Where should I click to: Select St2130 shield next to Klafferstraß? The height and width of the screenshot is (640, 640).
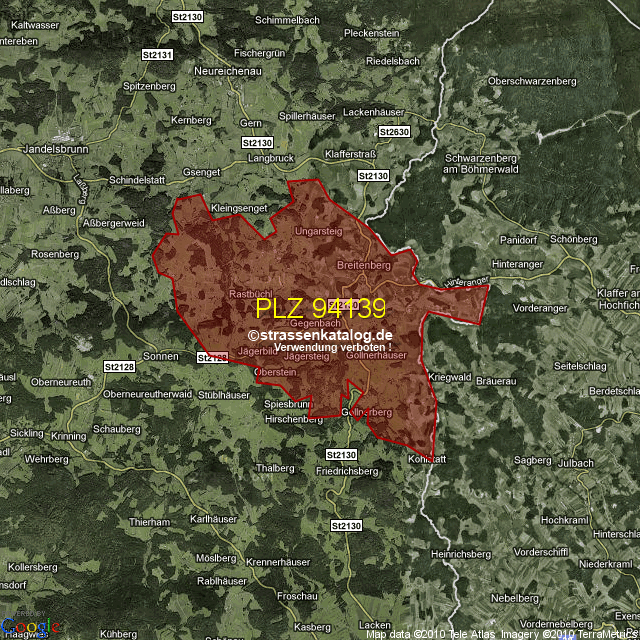click(373, 176)
